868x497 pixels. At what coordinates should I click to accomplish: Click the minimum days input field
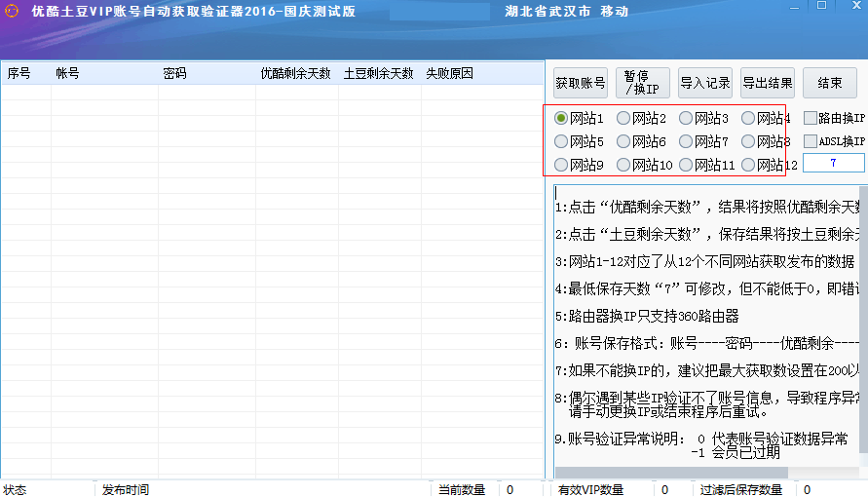[833, 164]
